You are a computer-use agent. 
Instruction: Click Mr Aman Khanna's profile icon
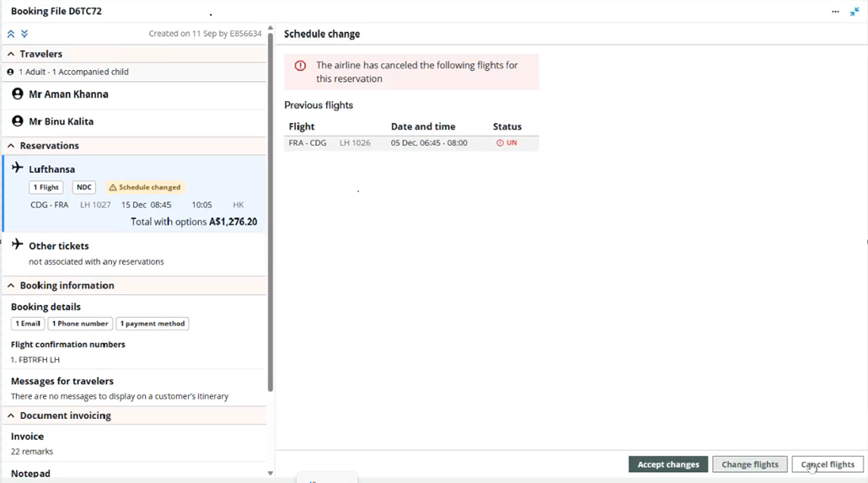[18, 94]
